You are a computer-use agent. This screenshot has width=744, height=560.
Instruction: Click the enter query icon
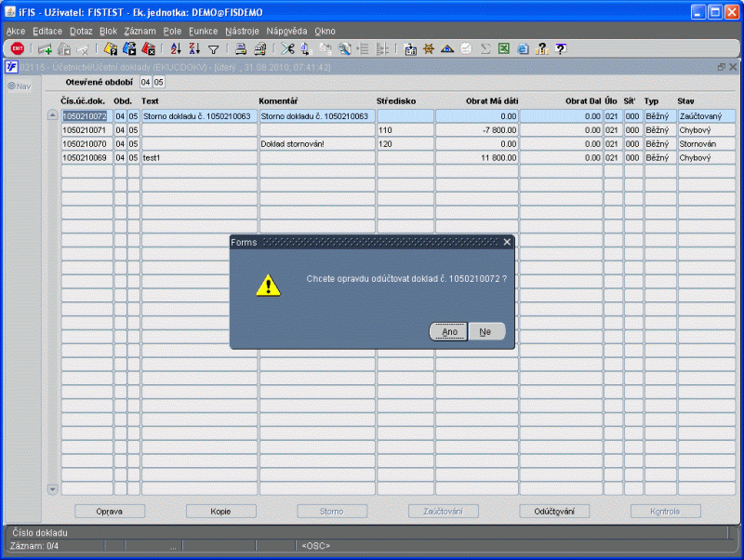tap(111, 48)
